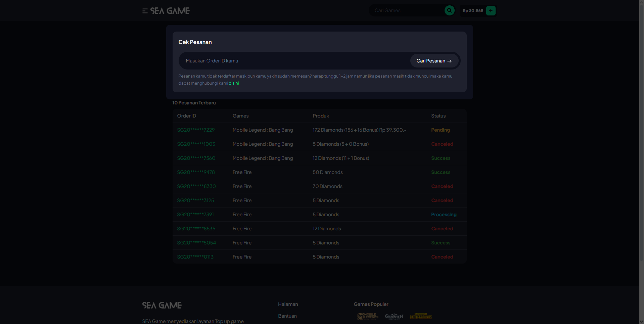The width and height of the screenshot is (644, 324).
Task: Open the hamburger menu icon
Action: [145, 11]
